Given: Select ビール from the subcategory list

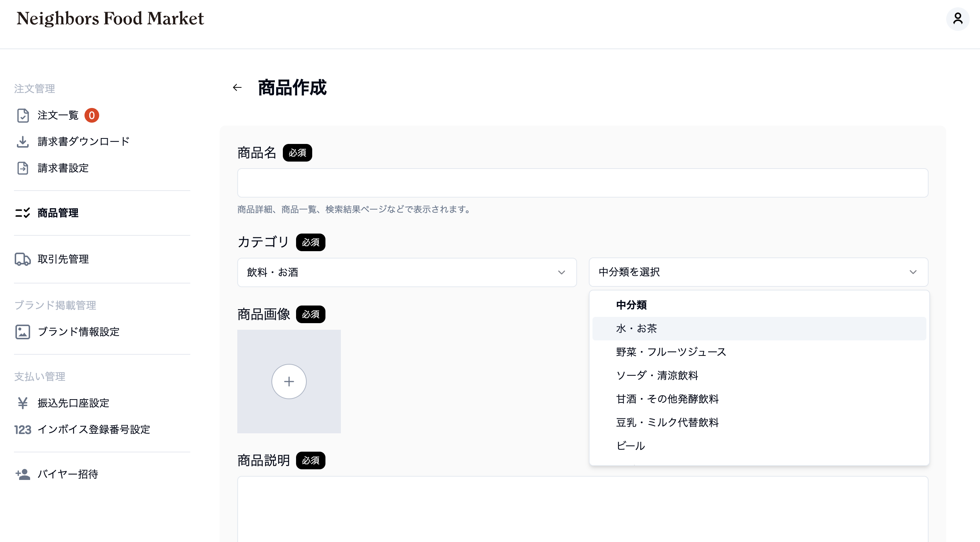Looking at the screenshot, I should 759,446.
